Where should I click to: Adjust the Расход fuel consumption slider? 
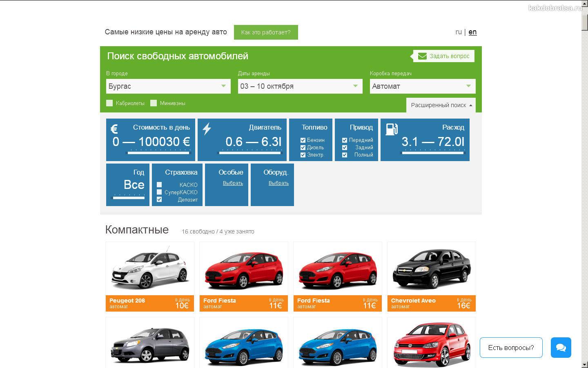(433, 153)
